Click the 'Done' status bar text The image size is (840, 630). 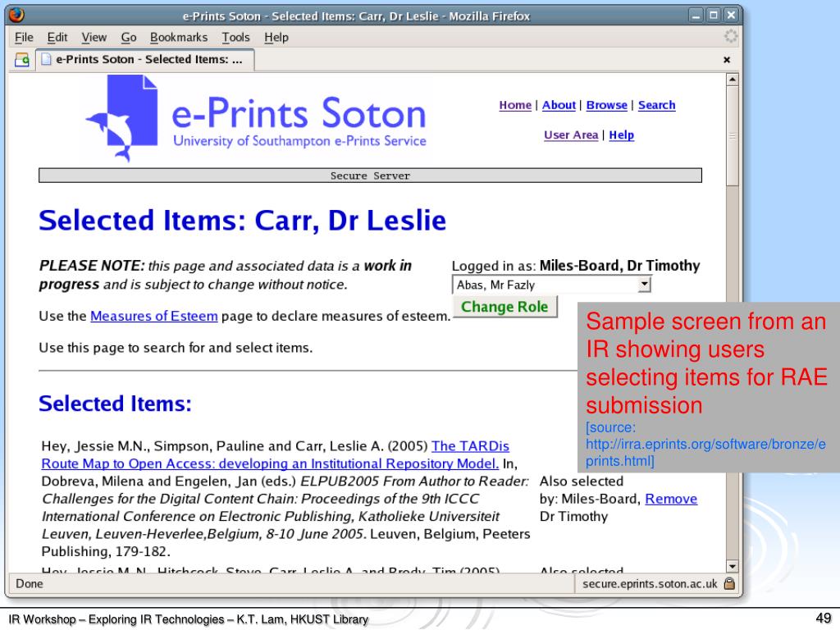(x=30, y=583)
